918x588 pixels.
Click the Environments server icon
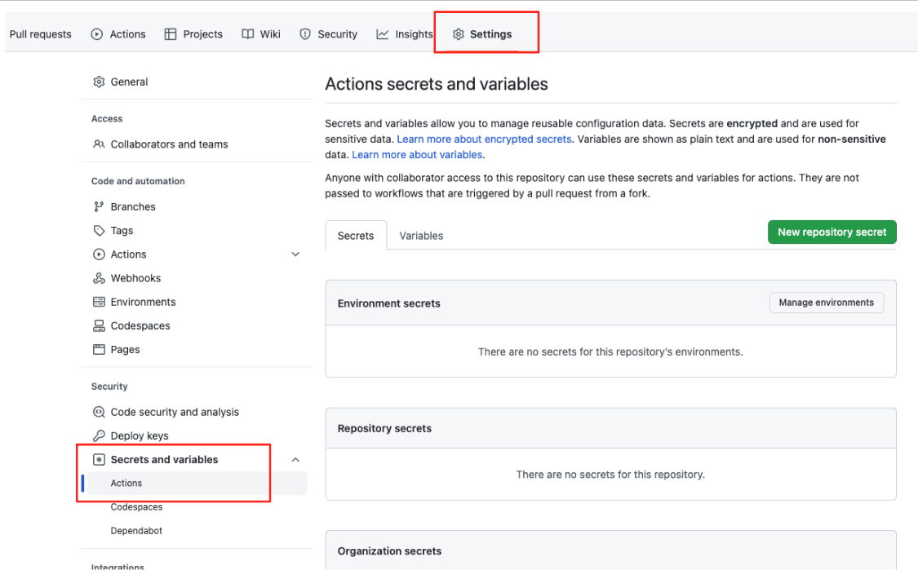point(98,302)
